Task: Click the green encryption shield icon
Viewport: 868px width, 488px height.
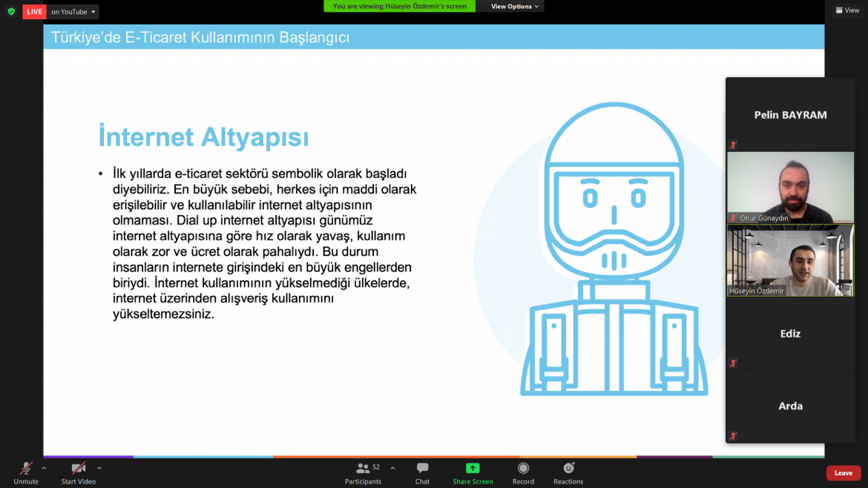Action: tap(11, 11)
